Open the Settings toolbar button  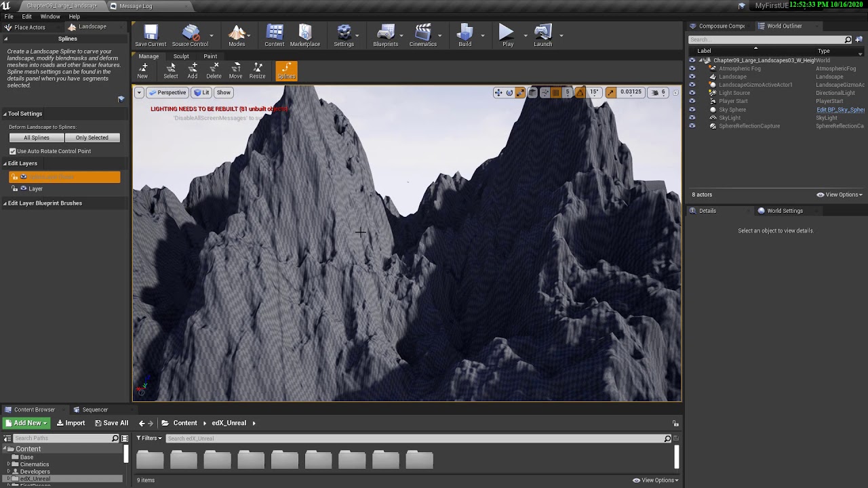click(x=344, y=36)
